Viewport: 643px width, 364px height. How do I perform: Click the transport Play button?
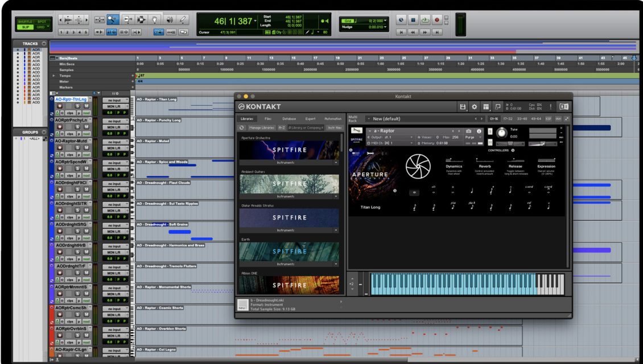(x=425, y=20)
